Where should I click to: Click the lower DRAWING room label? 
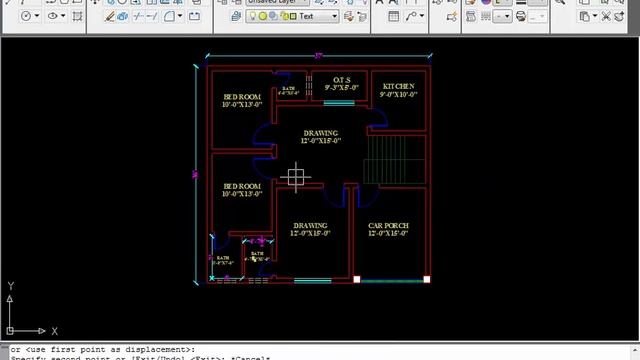click(310, 225)
